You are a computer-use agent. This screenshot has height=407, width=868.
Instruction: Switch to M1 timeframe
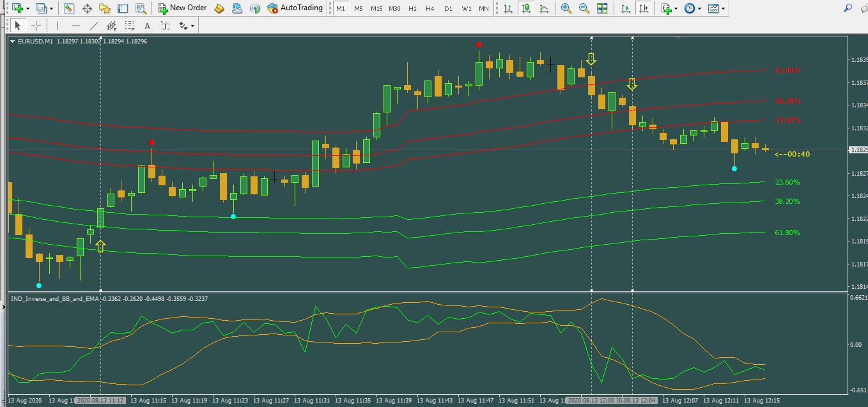coord(340,9)
